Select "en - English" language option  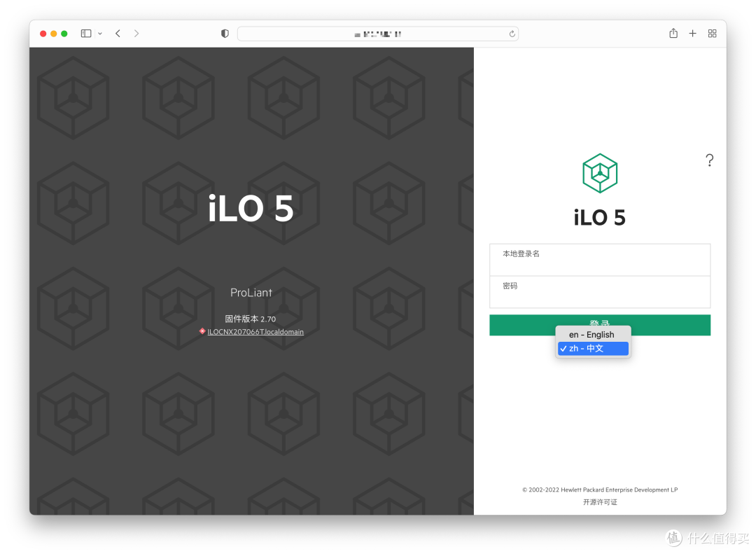(593, 335)
